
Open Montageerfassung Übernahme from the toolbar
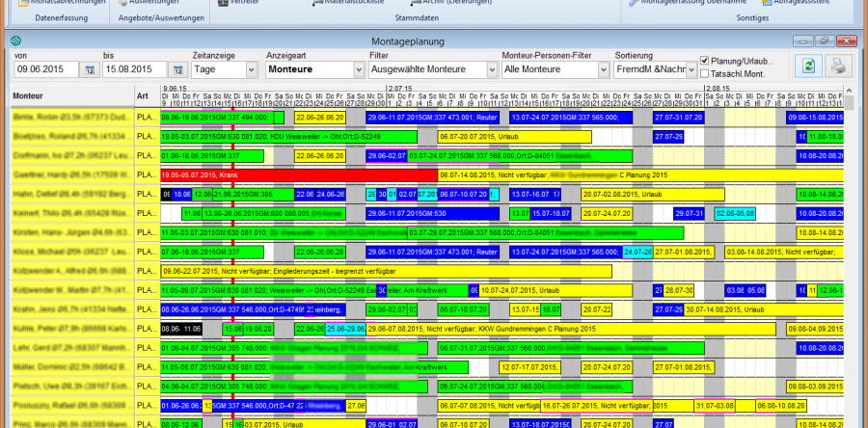tap(685, 3)
